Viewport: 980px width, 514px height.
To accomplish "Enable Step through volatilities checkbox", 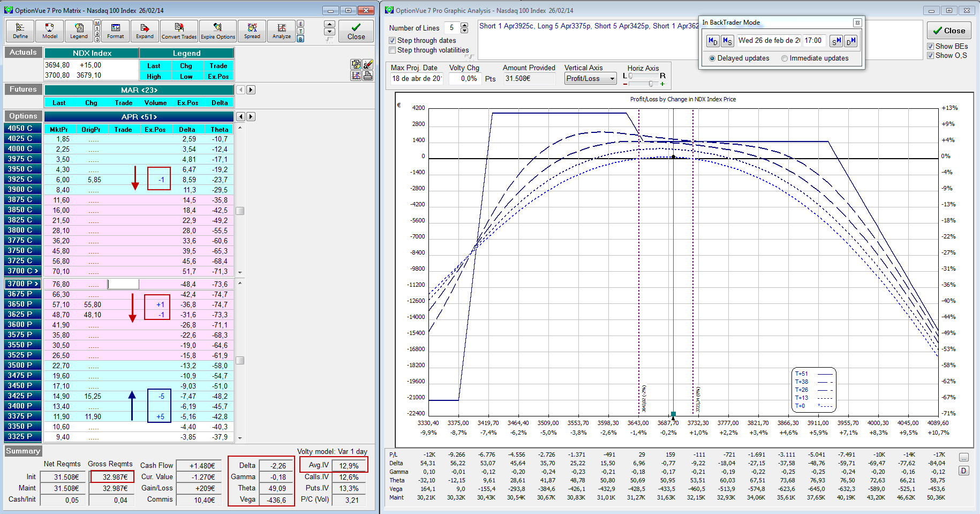I will [x=393, y=50].
